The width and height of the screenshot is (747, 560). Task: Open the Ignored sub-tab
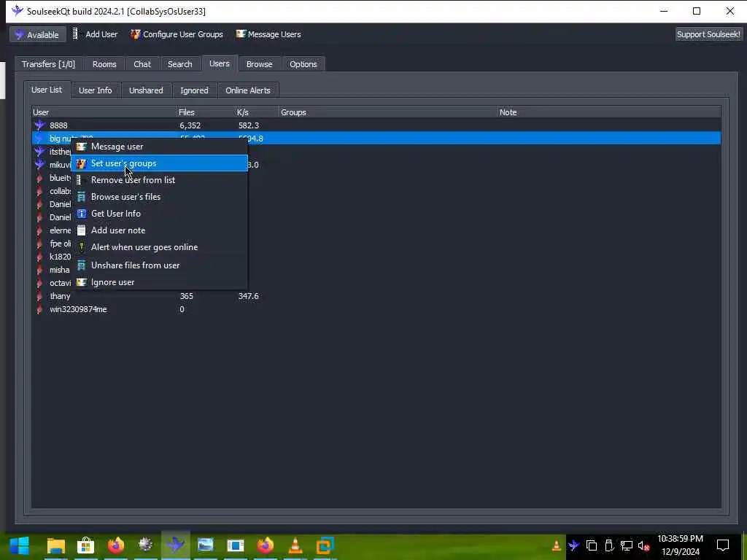pos(194,90)
